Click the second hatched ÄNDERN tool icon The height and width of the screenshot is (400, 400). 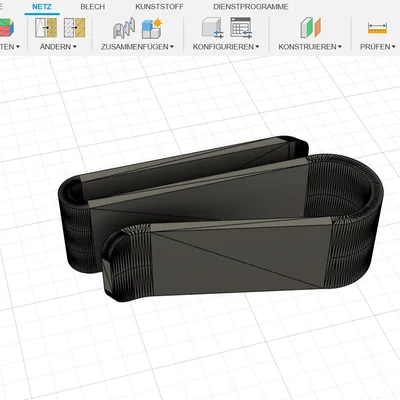74,28
